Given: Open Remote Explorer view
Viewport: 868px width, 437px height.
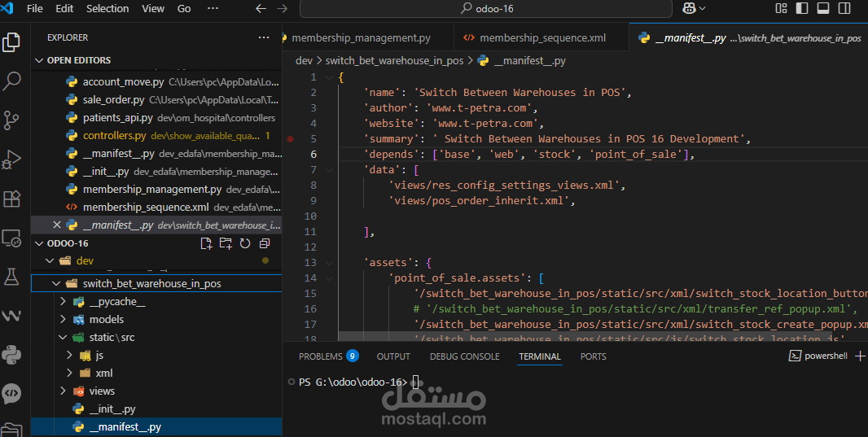Looking at the screenshot, I should click(11, 238).
